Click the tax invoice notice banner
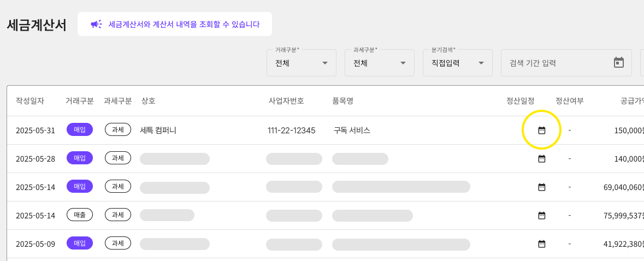 [175, 24]
